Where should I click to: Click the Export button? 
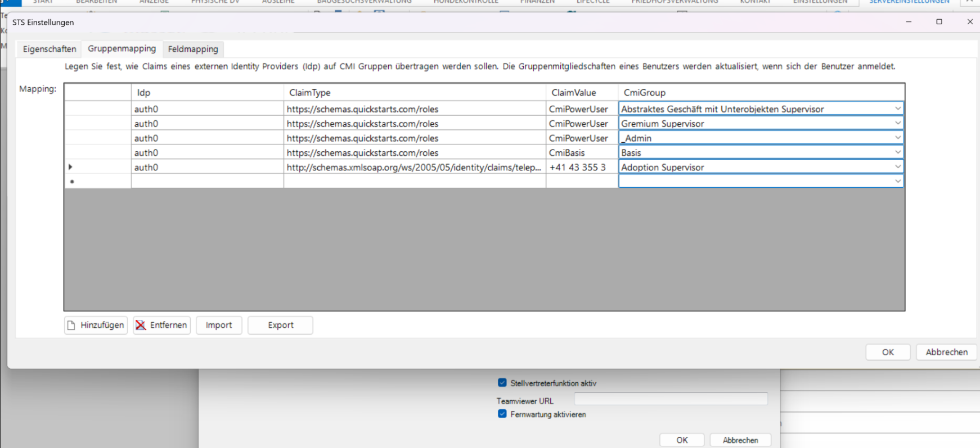280,325
